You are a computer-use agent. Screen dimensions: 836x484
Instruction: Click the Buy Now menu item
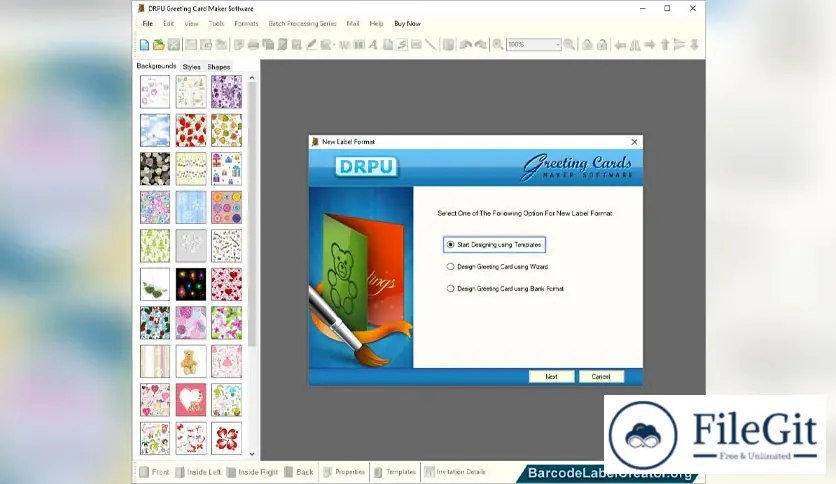(407, 23)
